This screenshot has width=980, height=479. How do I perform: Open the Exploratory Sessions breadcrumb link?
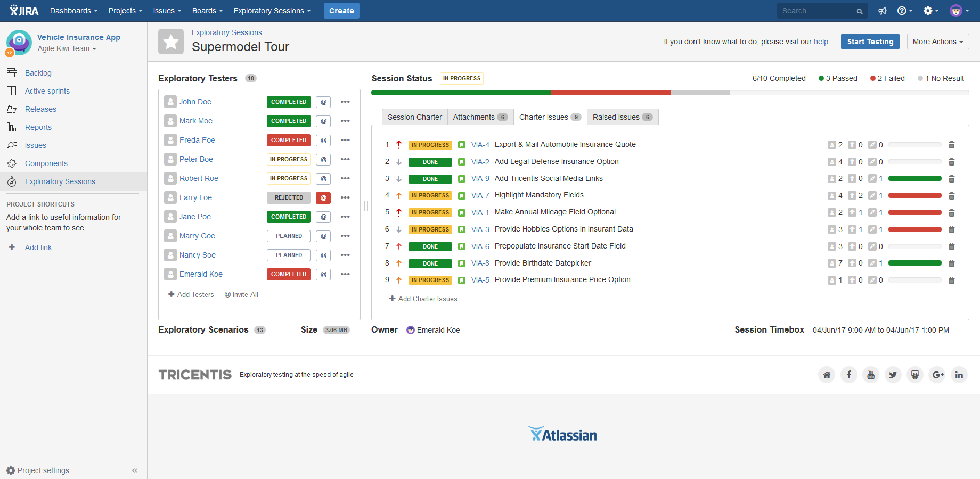pyautogui.click(x=227, y=32)
